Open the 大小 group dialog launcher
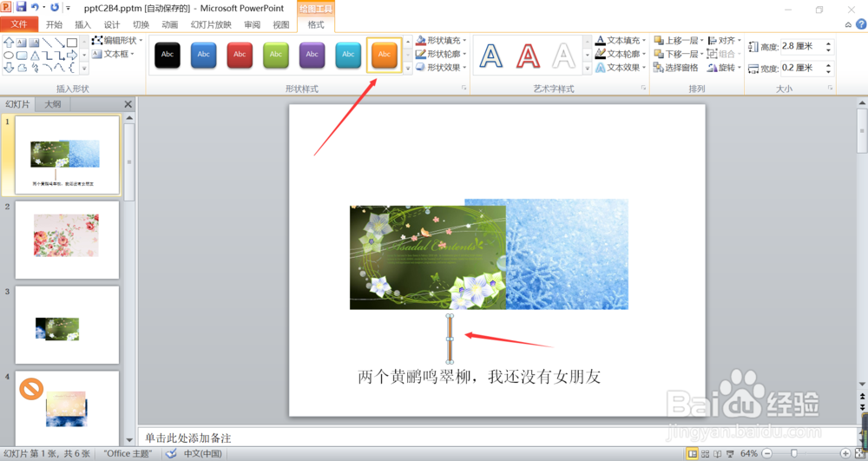The width and height of the screenshot is (868, 461). coord(831,88)
